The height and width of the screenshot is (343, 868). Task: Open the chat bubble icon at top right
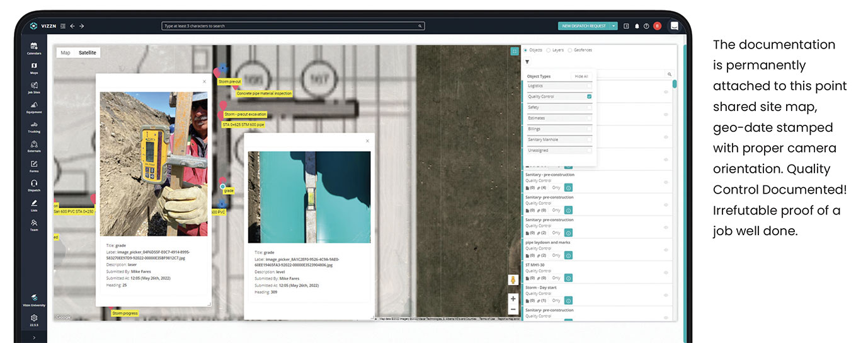point(674,26)
